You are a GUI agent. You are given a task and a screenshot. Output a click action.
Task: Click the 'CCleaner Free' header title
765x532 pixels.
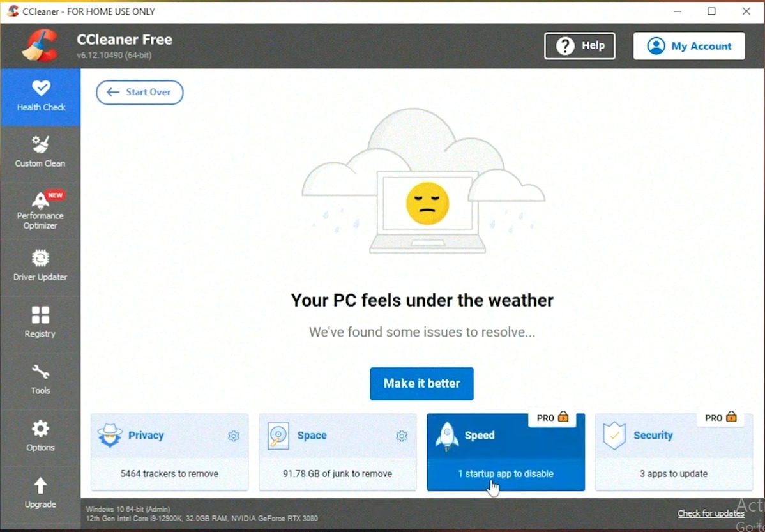tap(125, 40)
